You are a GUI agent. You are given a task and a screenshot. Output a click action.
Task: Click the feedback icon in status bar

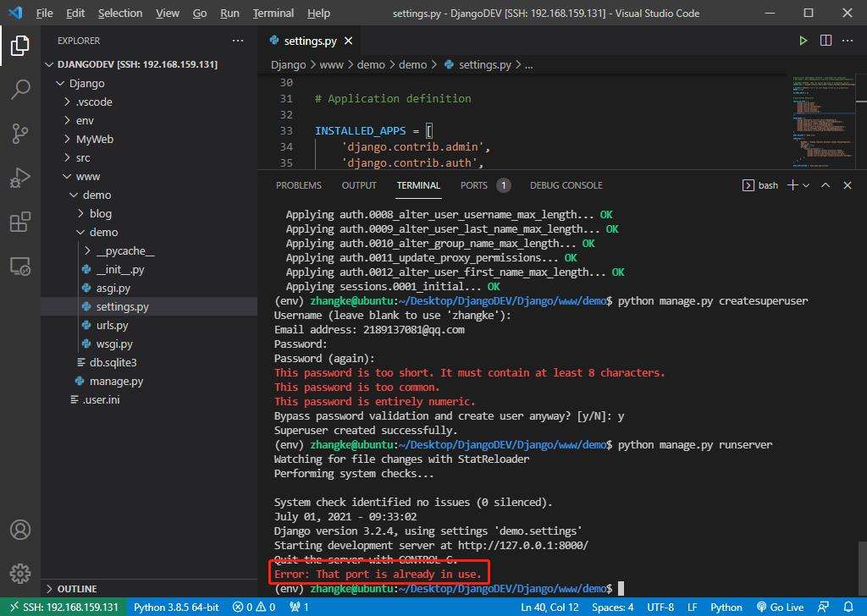pyautogui.click(x=824, y=608)
